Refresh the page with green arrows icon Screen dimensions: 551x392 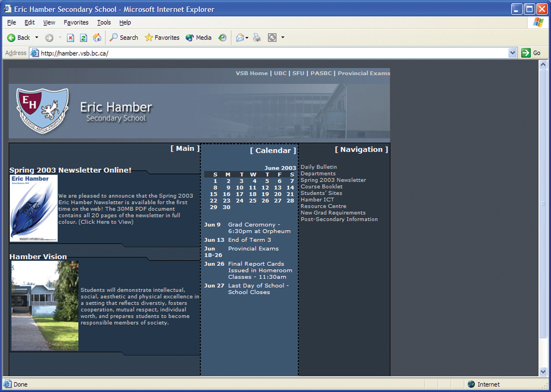(x=83, y=38)
